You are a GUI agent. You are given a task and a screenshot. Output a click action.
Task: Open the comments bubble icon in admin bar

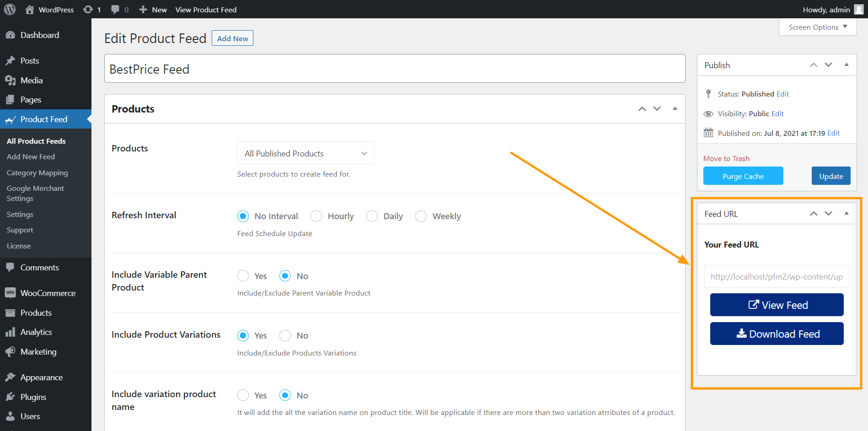(x=115, y=10)
